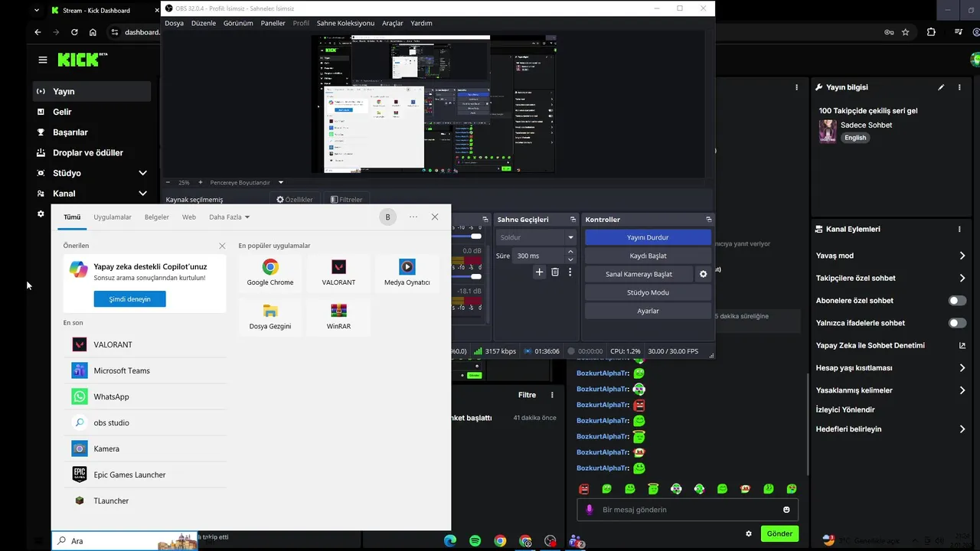Screen dimensions: 980x551
Task: Click the OBS preview thumbnail
Action: tap(433, 103)
